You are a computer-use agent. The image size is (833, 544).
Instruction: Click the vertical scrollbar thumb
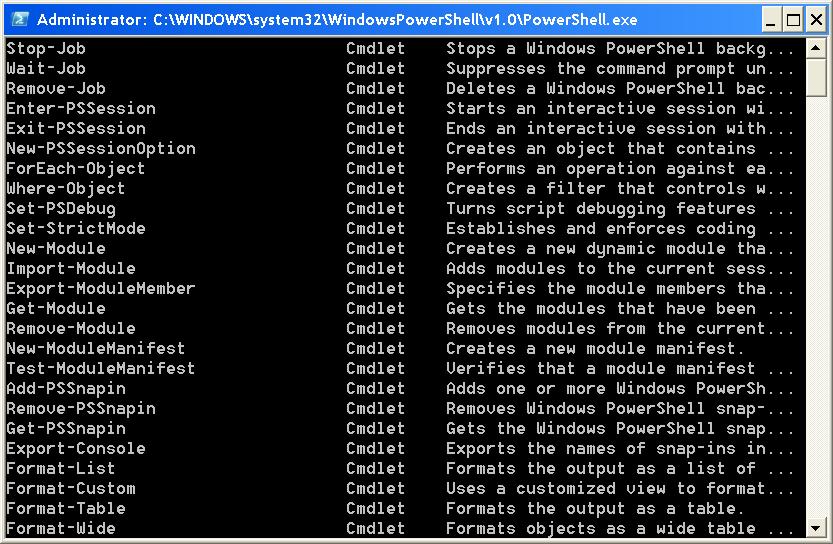tap(815, 78)
